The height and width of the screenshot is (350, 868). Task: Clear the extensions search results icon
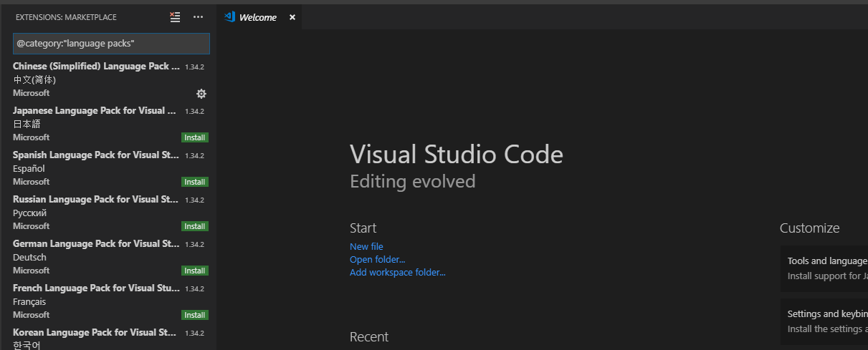(x=175, y=16)
